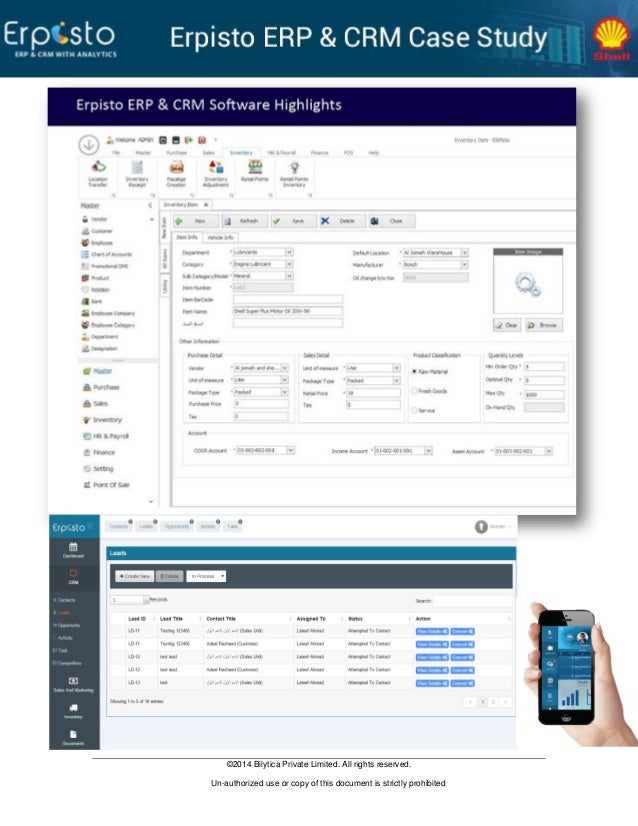
Task: Select the Finish Goods radio button
Action: [x=414, y=391]
